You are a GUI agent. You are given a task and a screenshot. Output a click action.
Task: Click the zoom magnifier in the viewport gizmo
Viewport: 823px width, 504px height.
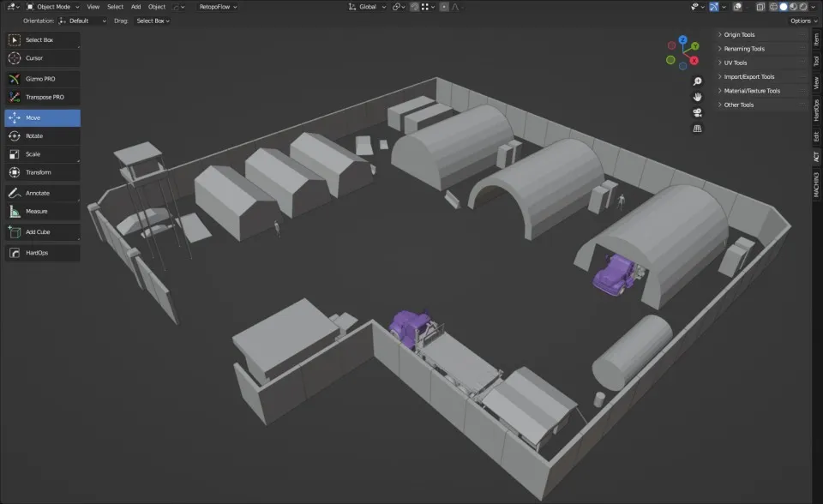click(697, 81)
